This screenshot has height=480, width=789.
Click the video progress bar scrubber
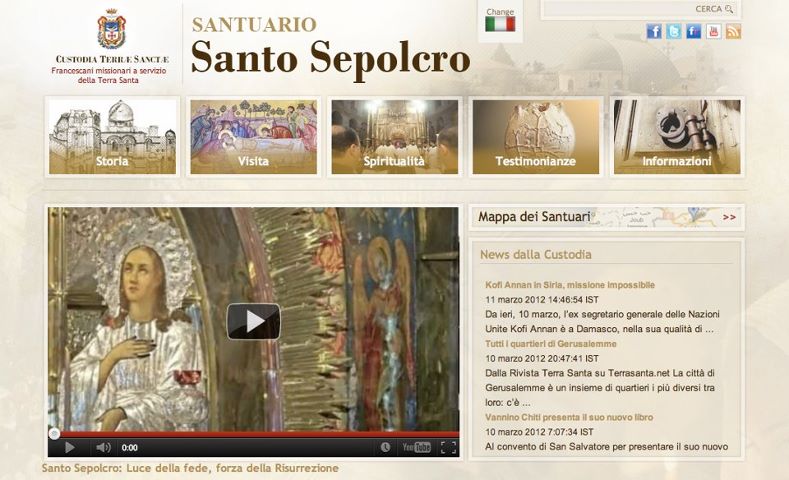54,433
